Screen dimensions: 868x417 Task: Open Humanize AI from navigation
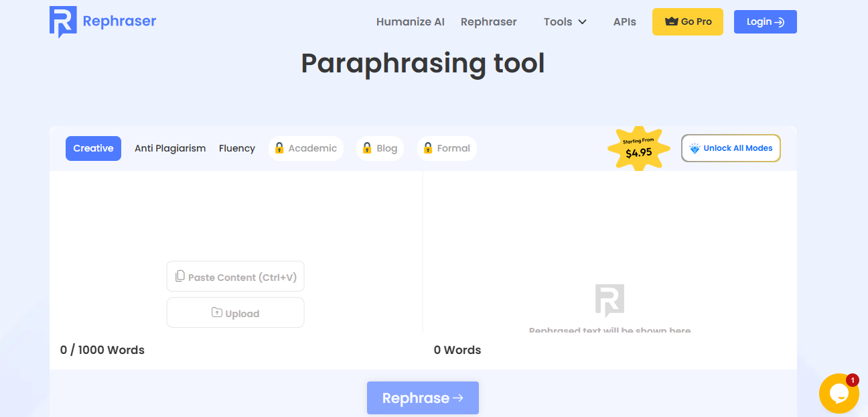pos(410,21)
